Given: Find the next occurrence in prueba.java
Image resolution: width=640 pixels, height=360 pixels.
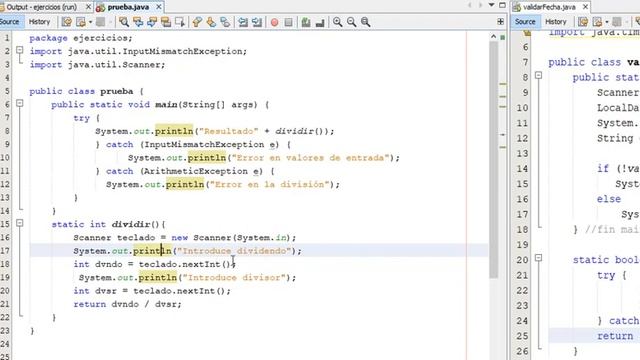Looking at the screenshot, I should [x=152, y=22].
